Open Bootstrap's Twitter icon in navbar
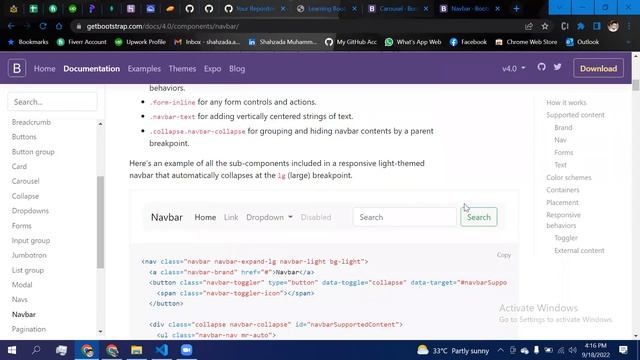Viewport: 640px width, 360px height. pyautogui.click(x=558, y=67)
